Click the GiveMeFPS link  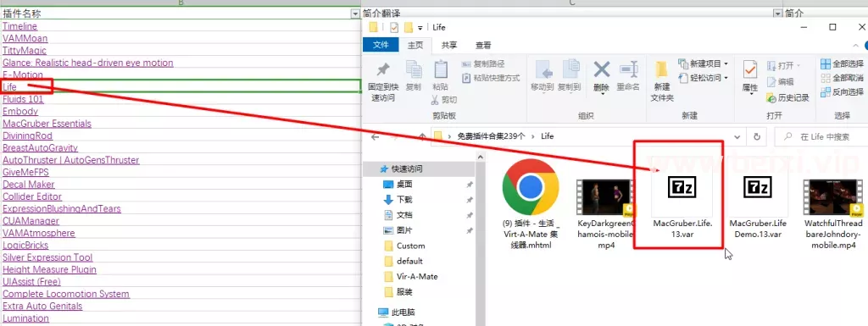pyautogui.click(x=26, y=172)
